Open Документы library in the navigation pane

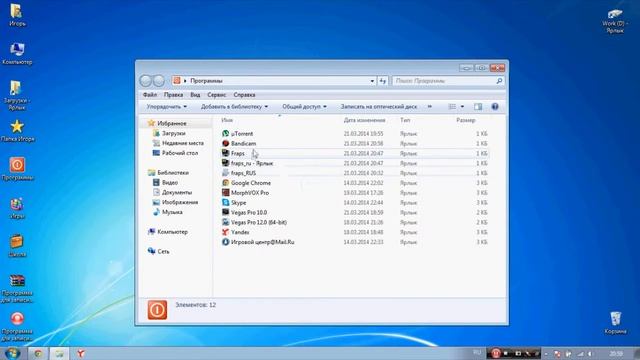[x=177, y=192]
